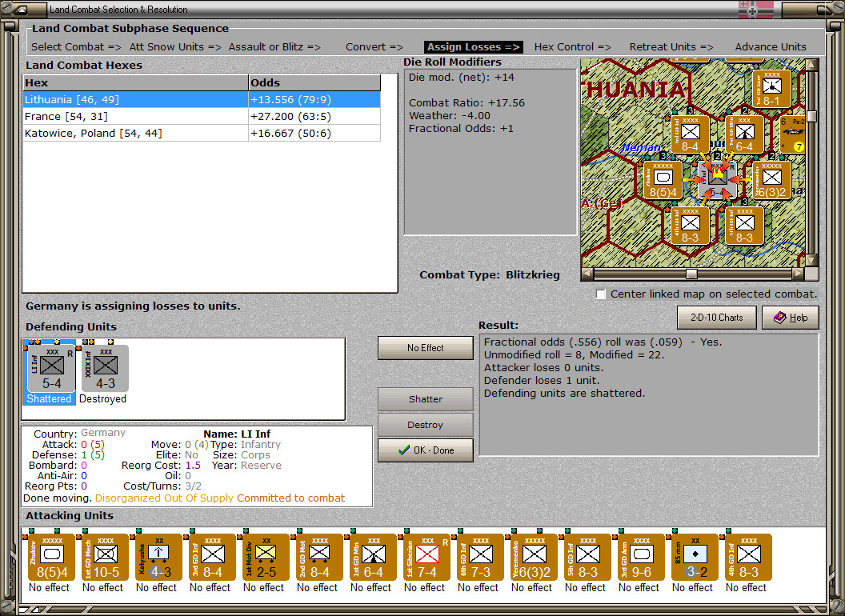
Task: Click the 8-3 counter below the combat hex, left
Action: pos(691,226)
